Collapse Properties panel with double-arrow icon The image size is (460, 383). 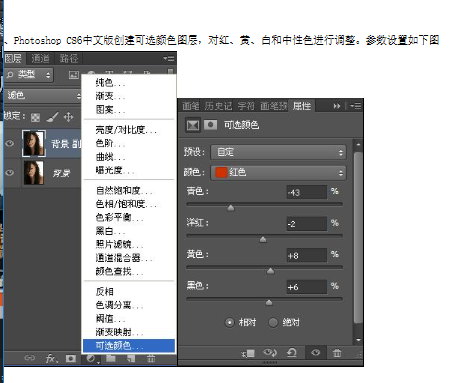pos(337,106)
